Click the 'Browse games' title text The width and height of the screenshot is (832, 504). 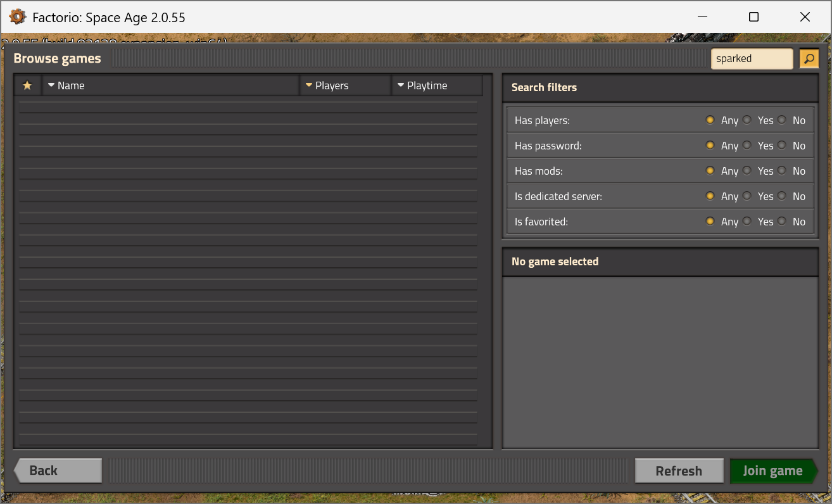pyautogui.click(x=57, y=58)
